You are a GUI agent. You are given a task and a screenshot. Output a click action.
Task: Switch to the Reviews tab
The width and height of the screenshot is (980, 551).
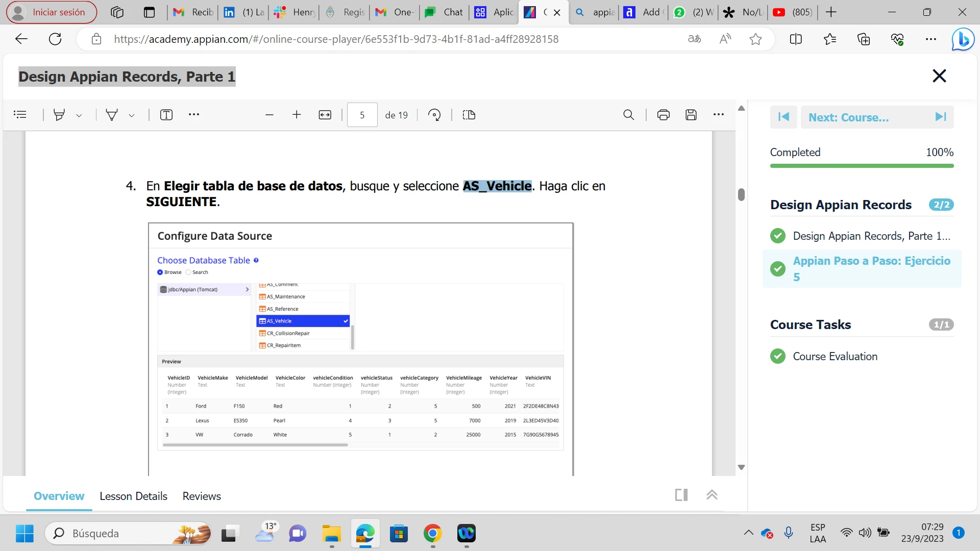[202, 496]
